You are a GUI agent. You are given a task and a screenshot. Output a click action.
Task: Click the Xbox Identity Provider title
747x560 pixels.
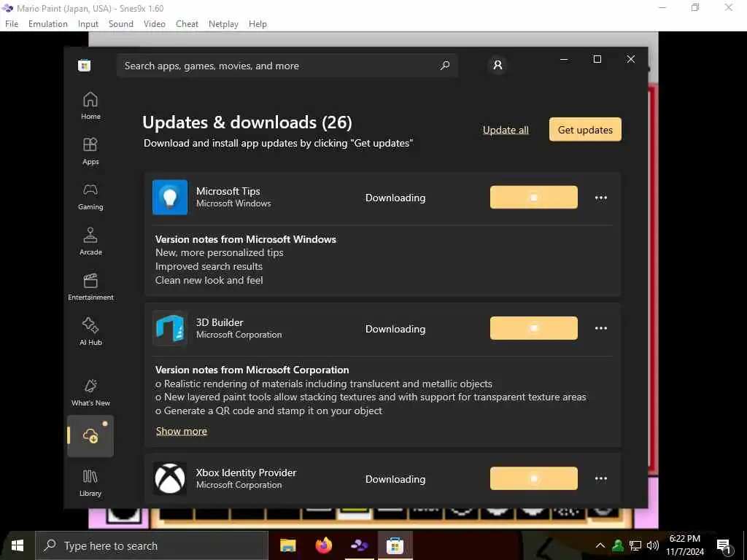247,472
